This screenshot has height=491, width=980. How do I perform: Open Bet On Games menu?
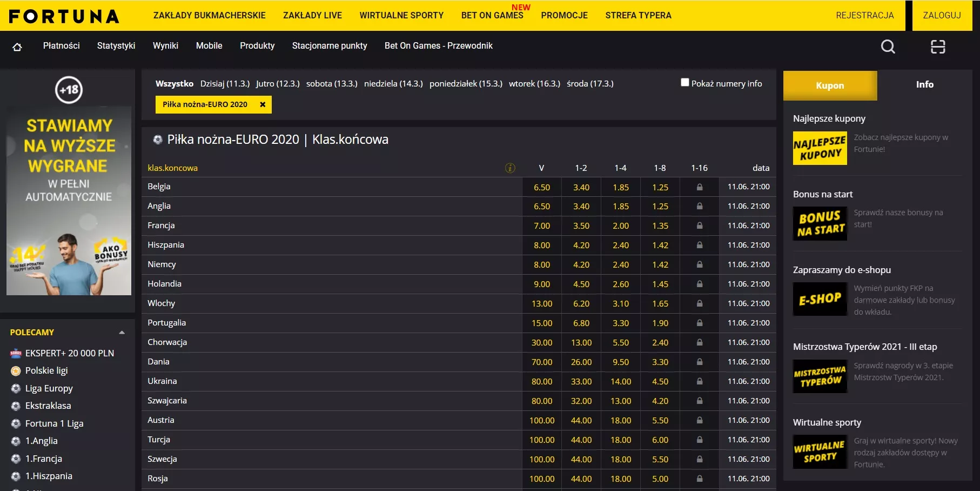pyautogui.click(x=492, y=15)
